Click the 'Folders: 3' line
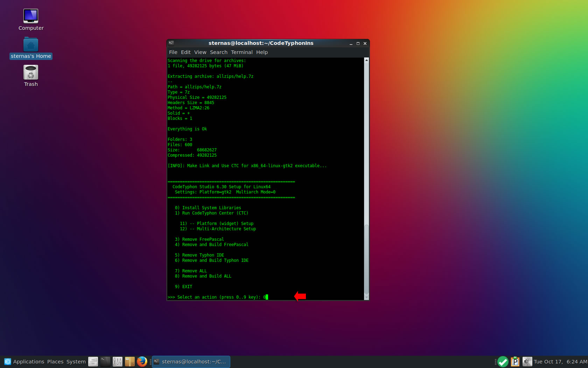 [180, 139]
